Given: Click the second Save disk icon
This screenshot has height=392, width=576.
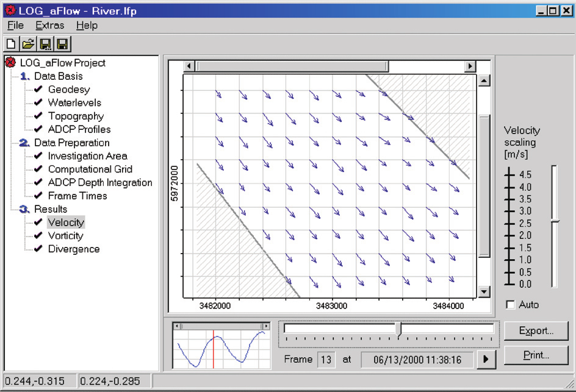Looking at the screenshot, I should point(62,45).
